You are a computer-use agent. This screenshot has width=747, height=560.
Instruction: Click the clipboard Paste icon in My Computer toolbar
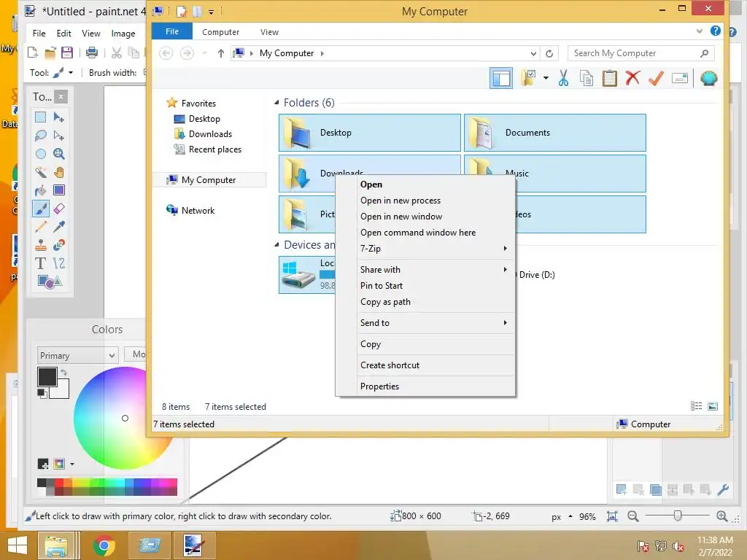point(609,78)
